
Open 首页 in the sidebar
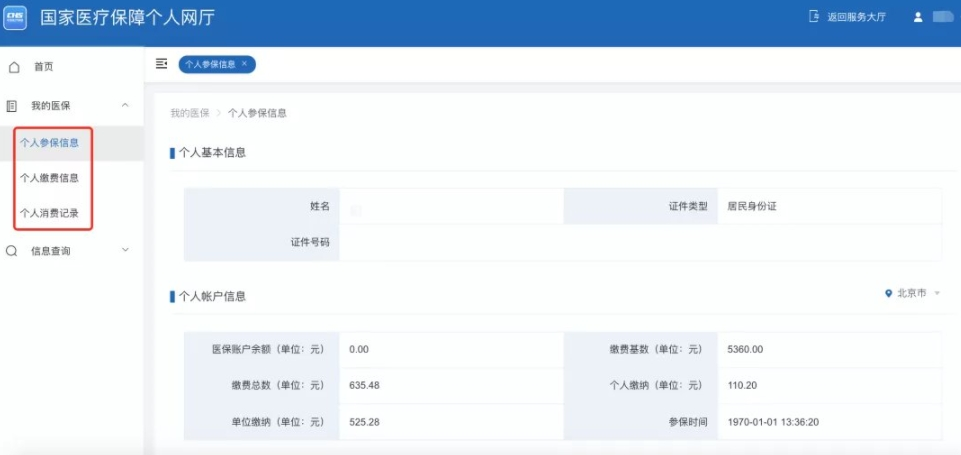coord(44,67)
